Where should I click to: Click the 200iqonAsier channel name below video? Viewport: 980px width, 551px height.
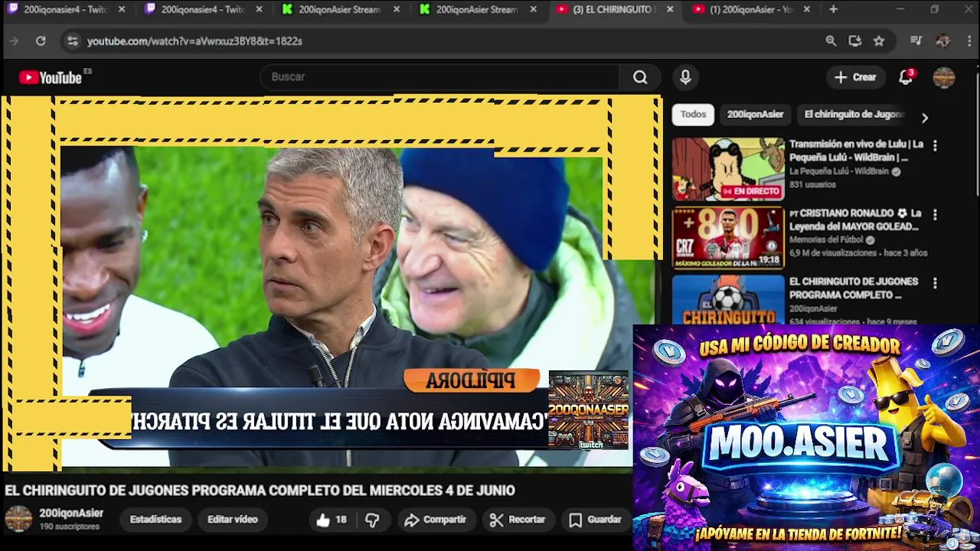click(71, 514)
